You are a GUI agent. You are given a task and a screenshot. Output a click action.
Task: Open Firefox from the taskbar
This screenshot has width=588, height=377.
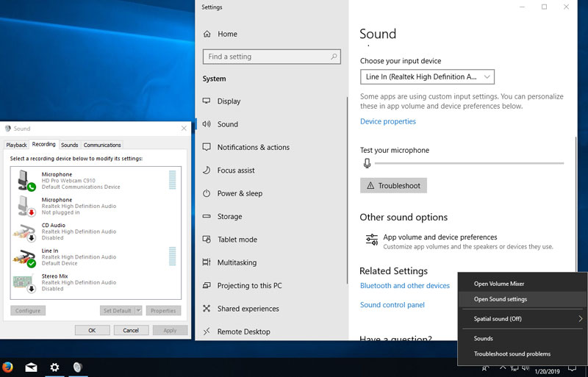7,367
